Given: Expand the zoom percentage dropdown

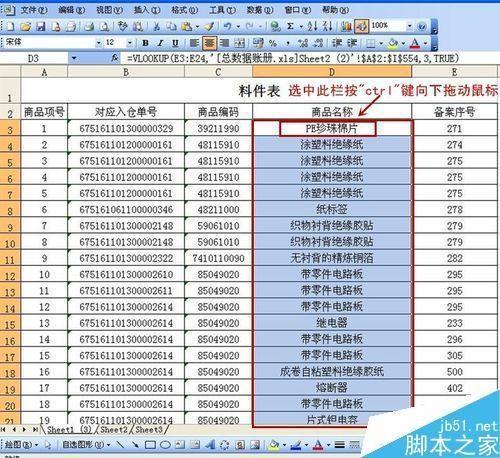Looking at the screenshot, I should pos(409,26).
